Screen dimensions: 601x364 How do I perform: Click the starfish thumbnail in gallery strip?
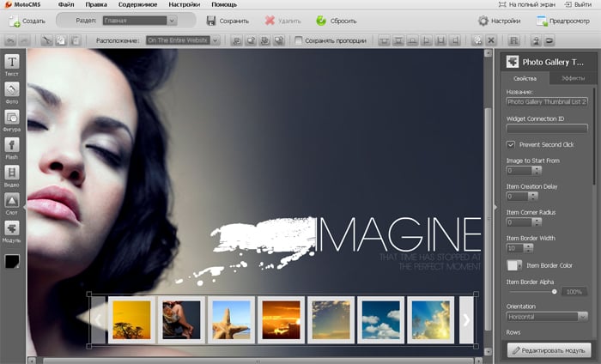pyautogui.click(x=230, y=319)
